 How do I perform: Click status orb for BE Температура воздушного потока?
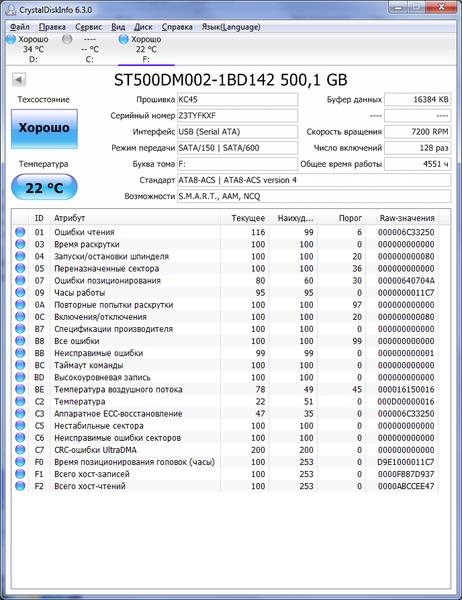[20, 389]
